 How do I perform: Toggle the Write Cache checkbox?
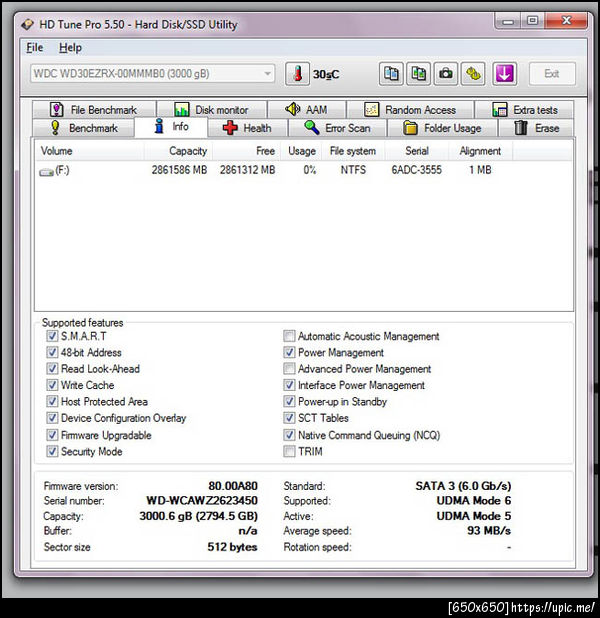[x=52, y=385]
